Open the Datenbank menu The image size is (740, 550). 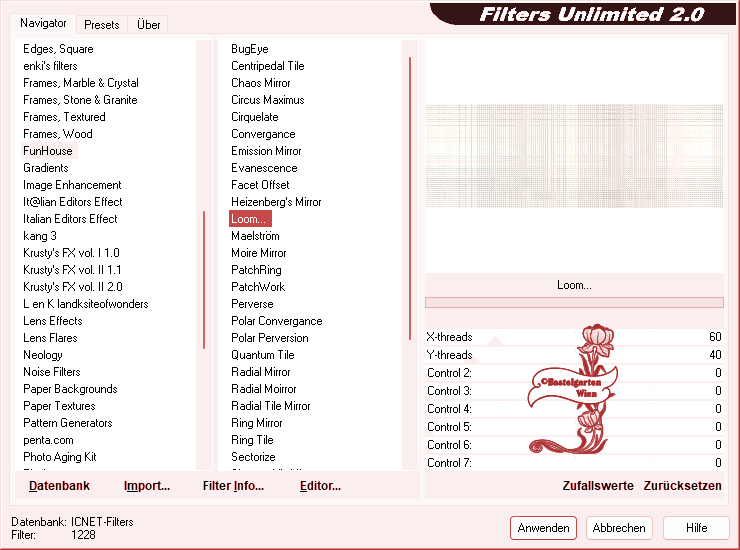59,486
